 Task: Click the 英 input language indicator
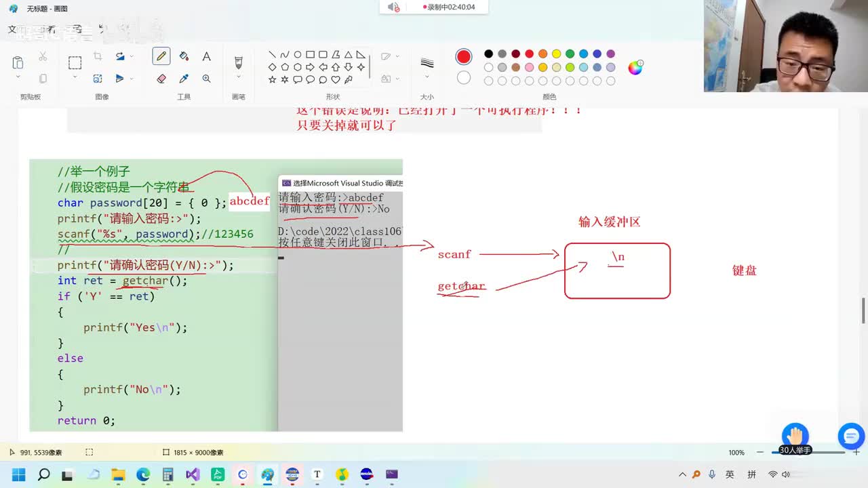(730, 474)
